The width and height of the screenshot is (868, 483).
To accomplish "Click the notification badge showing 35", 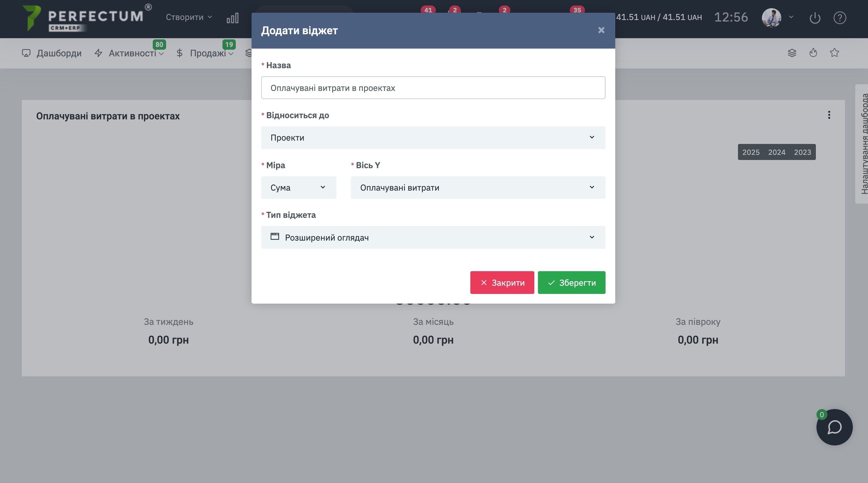I will point(577,10).
